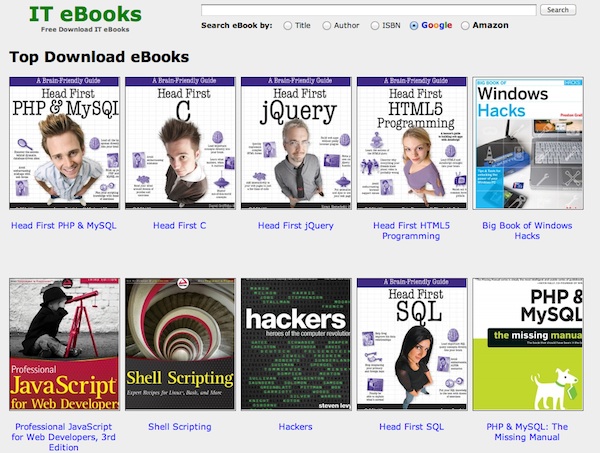Focus the eBook search input field
Screen dimensions: 600x453
point(369,10)
